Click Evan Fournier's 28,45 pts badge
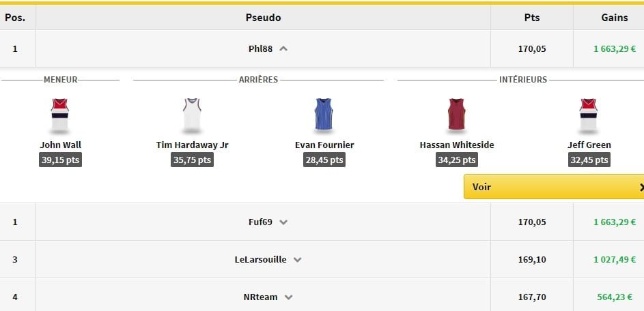The image size is (644, 311). point(324,160)
